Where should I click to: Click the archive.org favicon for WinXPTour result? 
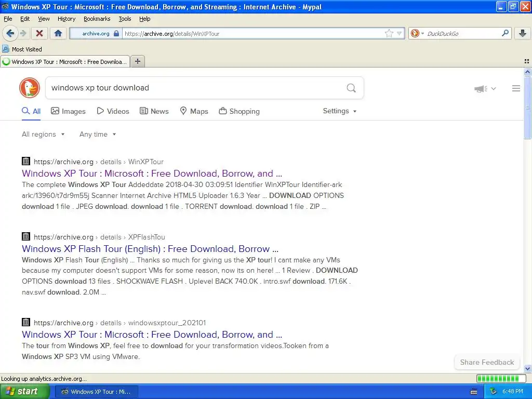tap(26, 161)
